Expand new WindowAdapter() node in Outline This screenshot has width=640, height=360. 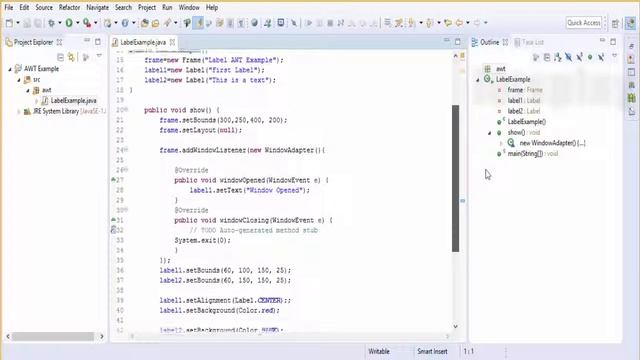pyautogui.click(x=501, y=143)
